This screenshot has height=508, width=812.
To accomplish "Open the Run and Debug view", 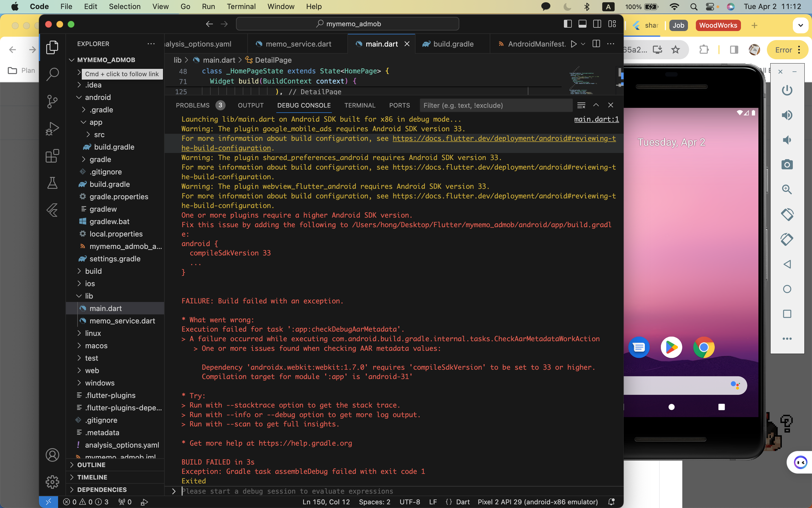I will point(52,129).
